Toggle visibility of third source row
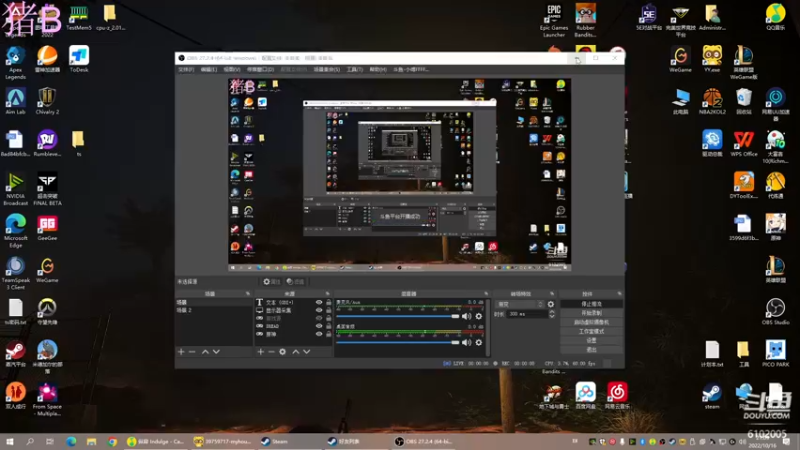The height and width of the screenshot is (450, 800). click(319, 318)
